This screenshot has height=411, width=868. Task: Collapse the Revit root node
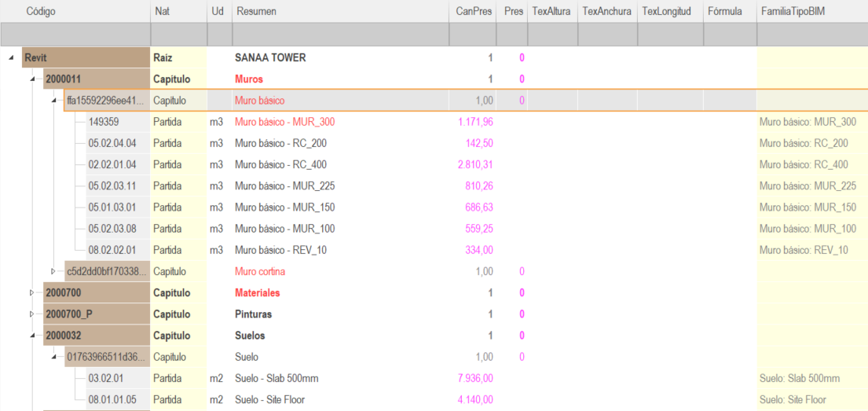point(12,57)
